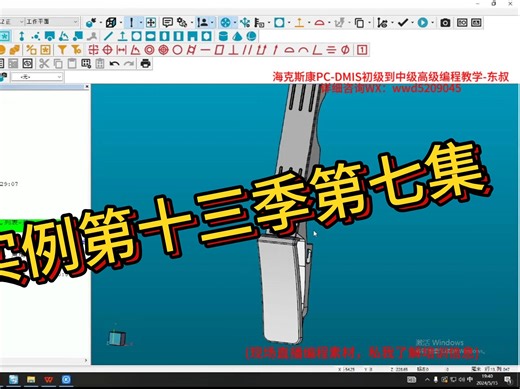The image size is (520, 389).
Task: Open the comment speech bubble tool
Action: 167,23
